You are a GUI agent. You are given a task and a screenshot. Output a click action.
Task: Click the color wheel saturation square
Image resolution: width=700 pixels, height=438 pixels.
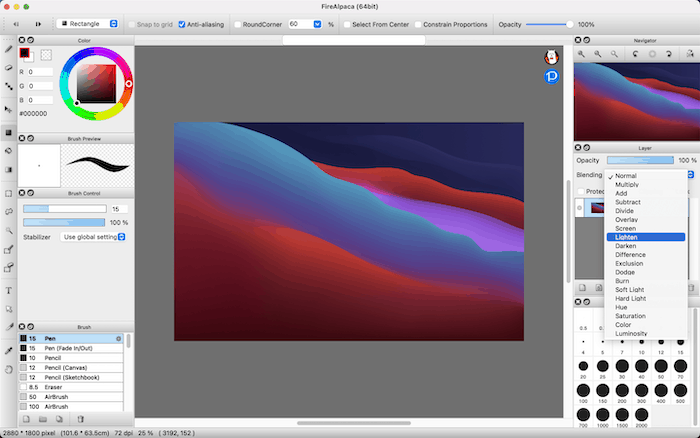point(96,81)
